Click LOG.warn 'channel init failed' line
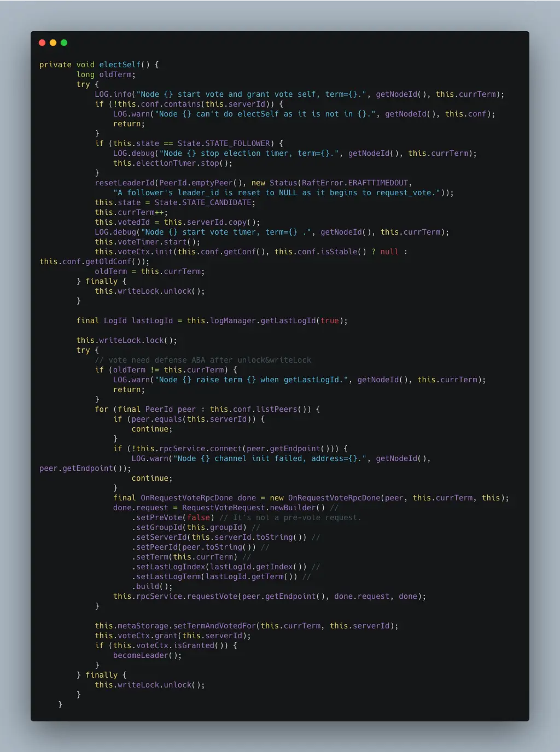560x752 pixels. (281, 458)
